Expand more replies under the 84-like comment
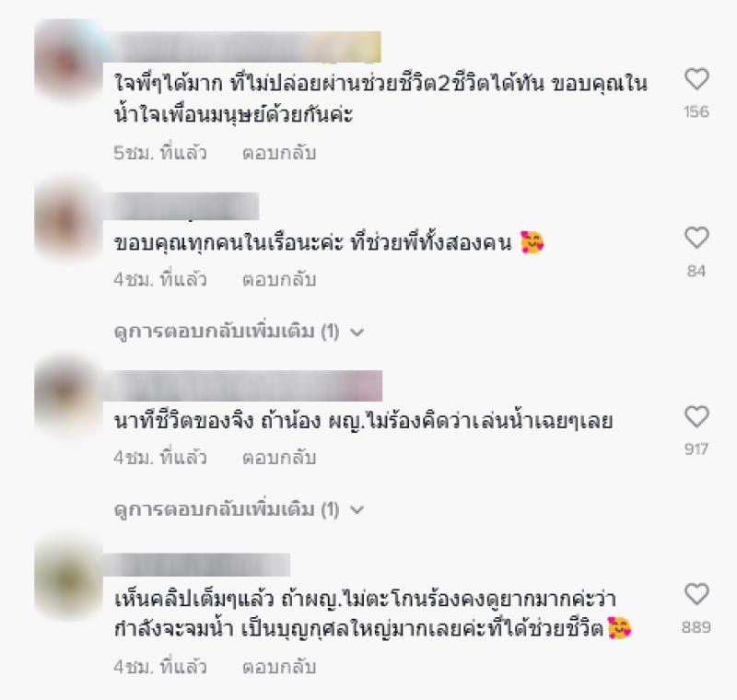 (x=240, y=332)
